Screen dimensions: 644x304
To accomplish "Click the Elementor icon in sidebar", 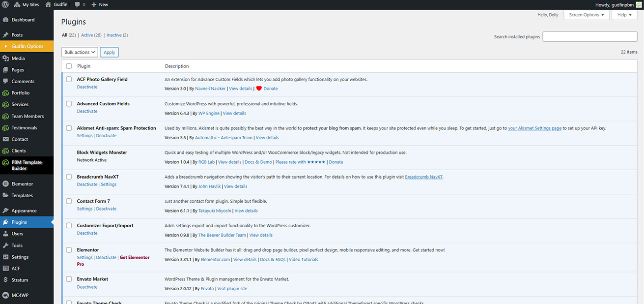I will (6, 184).
